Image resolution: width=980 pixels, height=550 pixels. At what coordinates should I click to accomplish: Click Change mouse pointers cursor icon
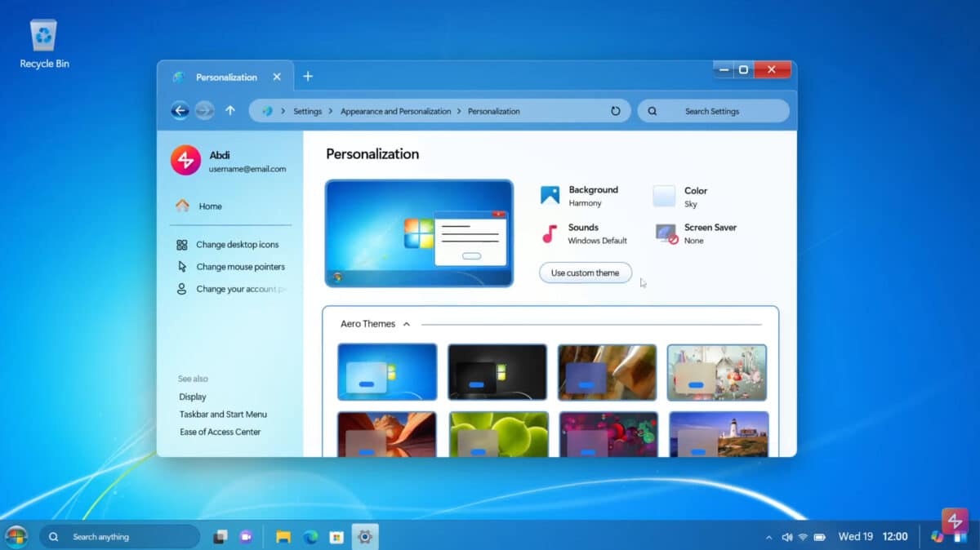tap(180, 266)
